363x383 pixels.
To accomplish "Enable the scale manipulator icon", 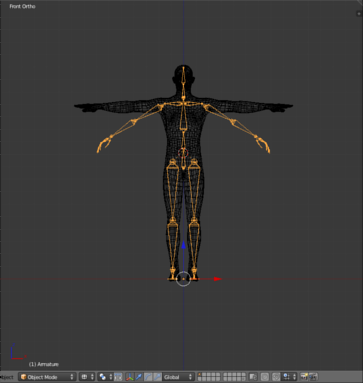I will [x=157, y=377].
